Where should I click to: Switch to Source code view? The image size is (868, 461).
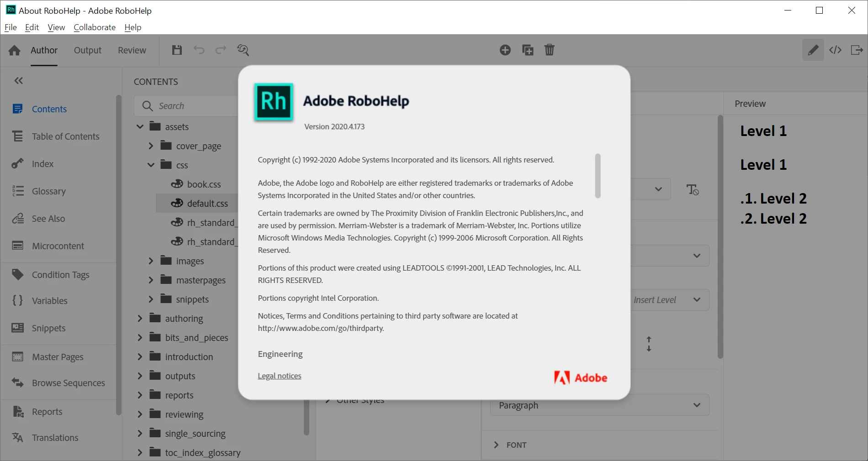(x=836, y=50)
